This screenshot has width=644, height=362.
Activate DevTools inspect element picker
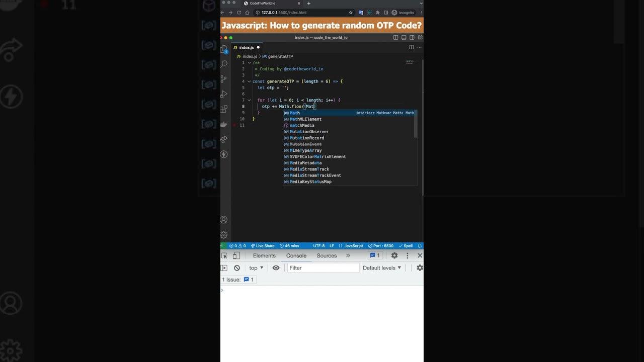coord(224,255)
